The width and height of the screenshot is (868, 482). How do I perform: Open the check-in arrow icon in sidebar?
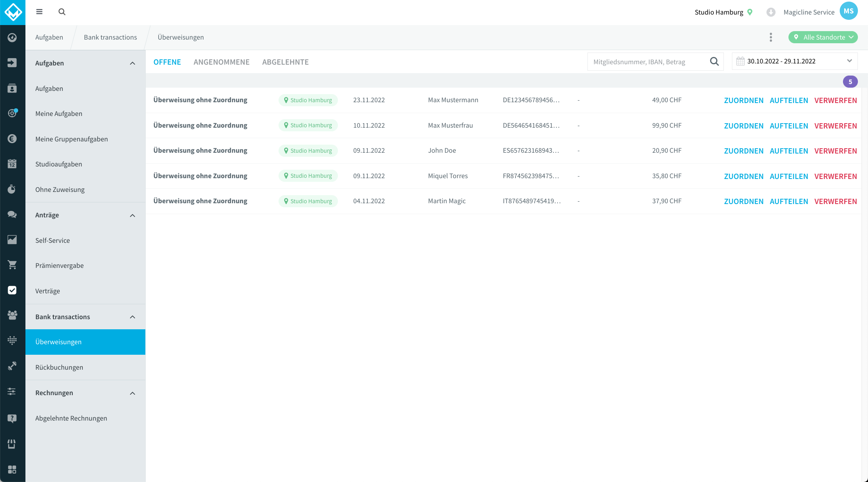(x=12, y=63)
